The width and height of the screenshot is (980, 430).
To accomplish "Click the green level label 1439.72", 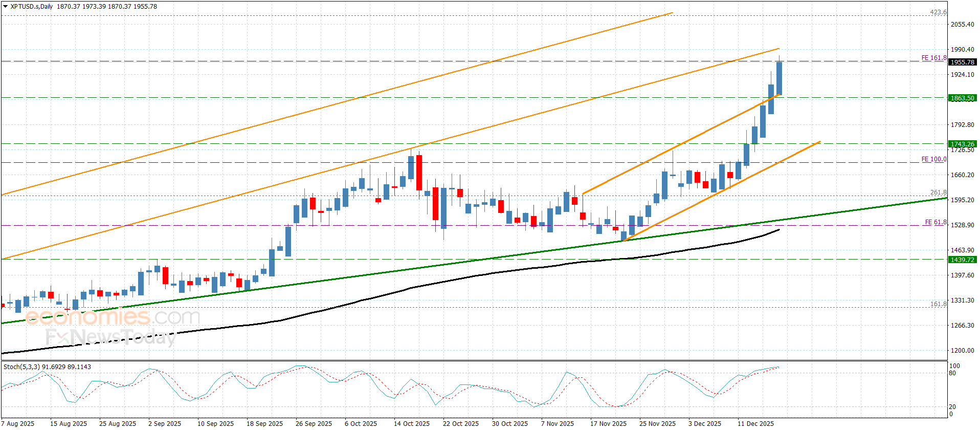I will (x=963, y=260).
